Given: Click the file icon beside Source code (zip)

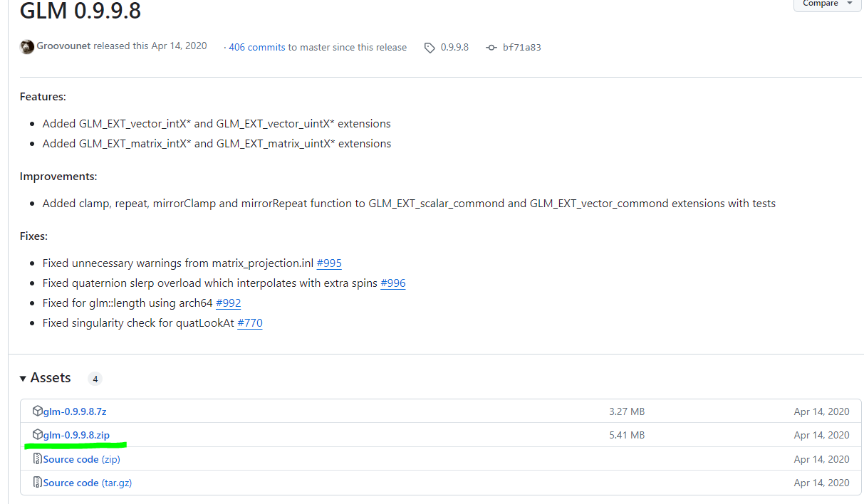Looking at the screenshot, I should [x=36, y=458].
